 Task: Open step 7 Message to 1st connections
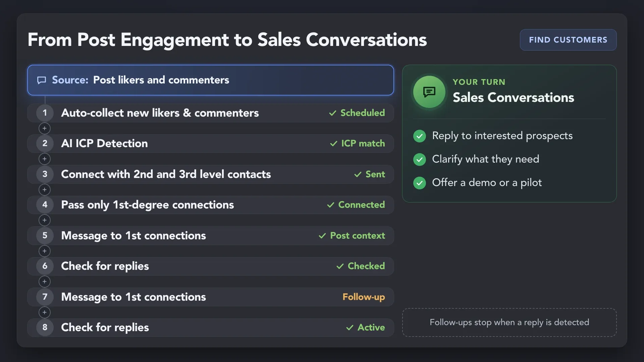[x=211, y=297]
